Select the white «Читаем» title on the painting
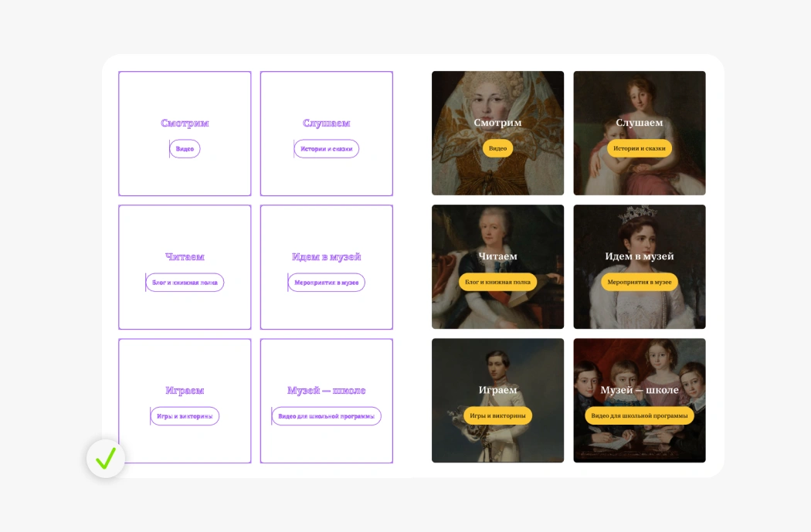Screen dimensions: 811x532 pos(497,256)
